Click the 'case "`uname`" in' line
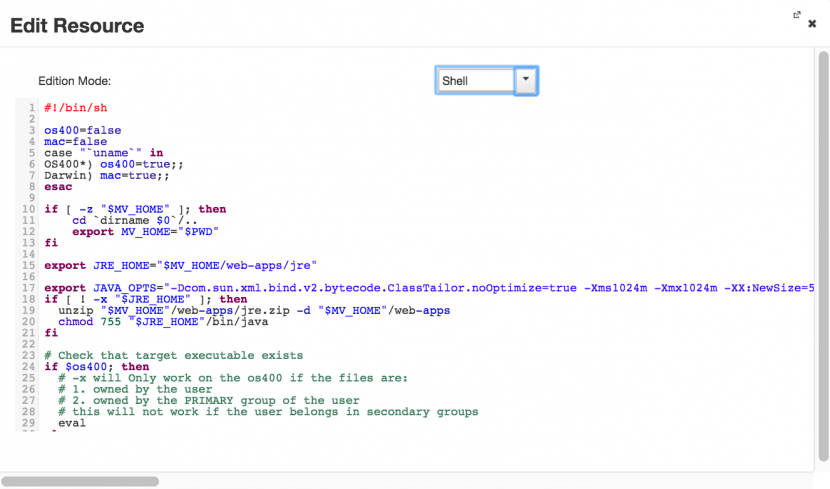This screenshot has height=489, width=830. coord(104,152)
